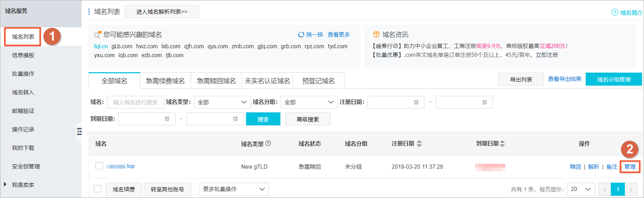Click the 域名类型 column help icon
The width and height of the screenshot is (644, 198).
point(268,143)
